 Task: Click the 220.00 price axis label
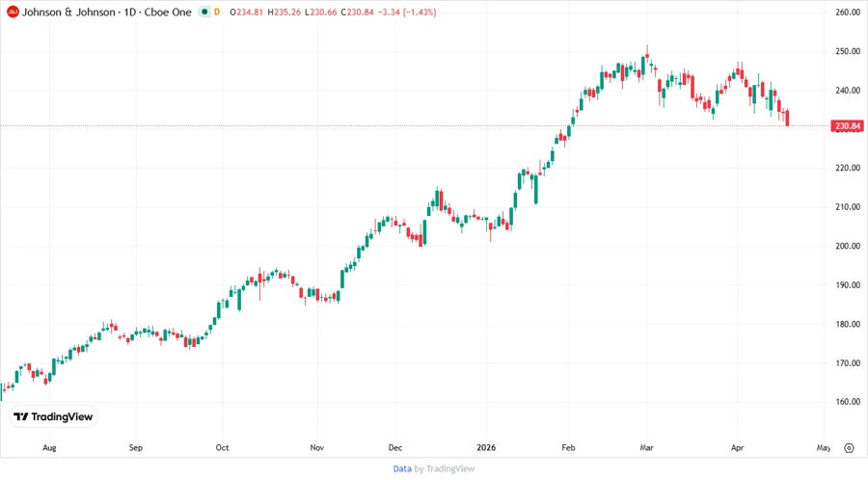click(848, 168)
